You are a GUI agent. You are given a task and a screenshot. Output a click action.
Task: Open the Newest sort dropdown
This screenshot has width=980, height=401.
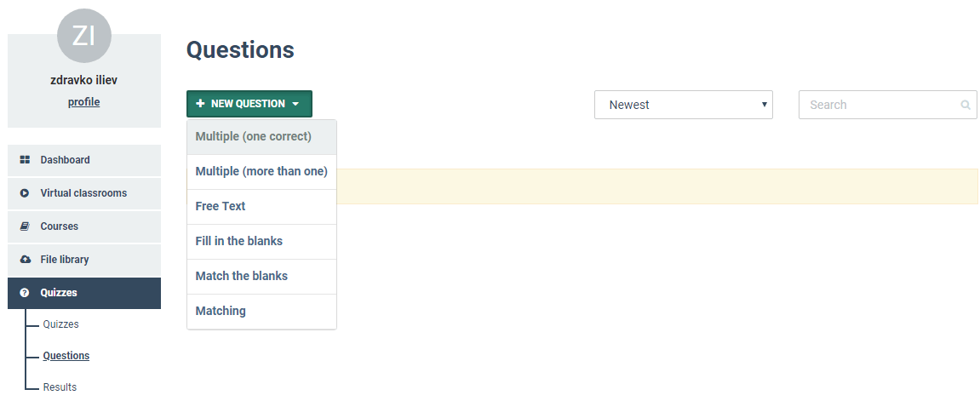pyautogui.click(x=683, y=105)
